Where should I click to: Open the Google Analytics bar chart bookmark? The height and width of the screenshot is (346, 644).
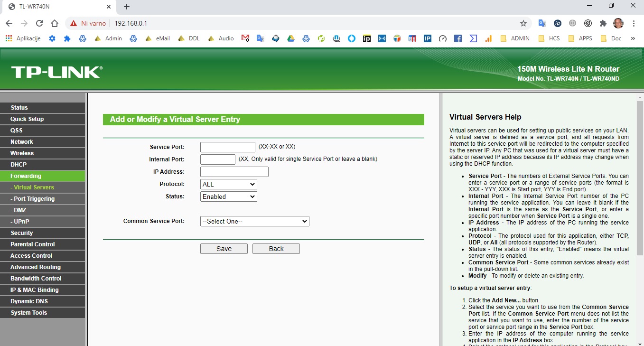[x=488, y=38]
